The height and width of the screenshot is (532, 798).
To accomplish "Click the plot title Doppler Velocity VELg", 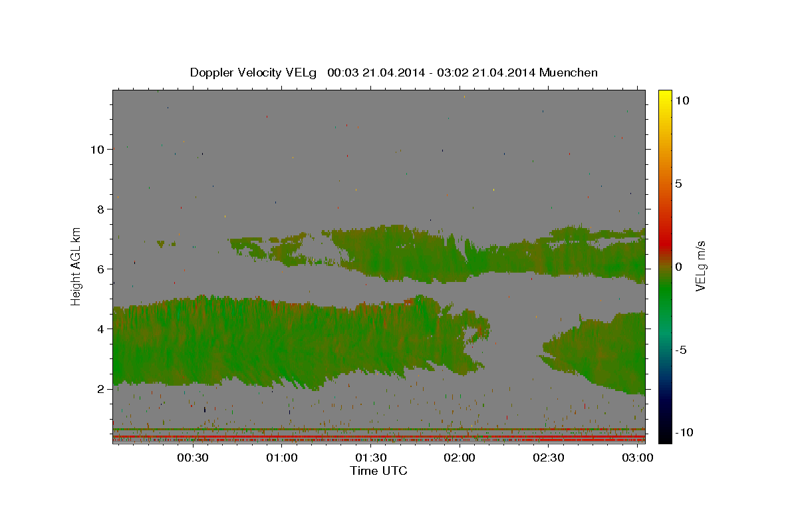I will (x=394, y=72).
